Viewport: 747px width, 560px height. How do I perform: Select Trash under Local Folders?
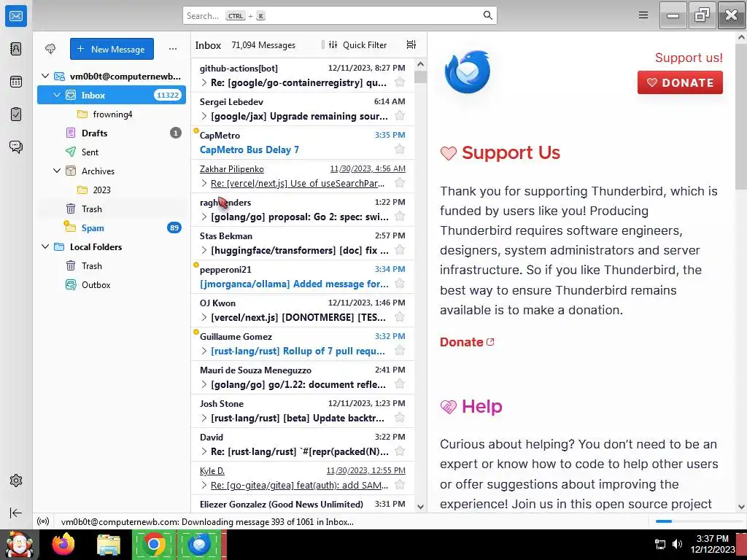pyautogui.click(x=112, y=265)
